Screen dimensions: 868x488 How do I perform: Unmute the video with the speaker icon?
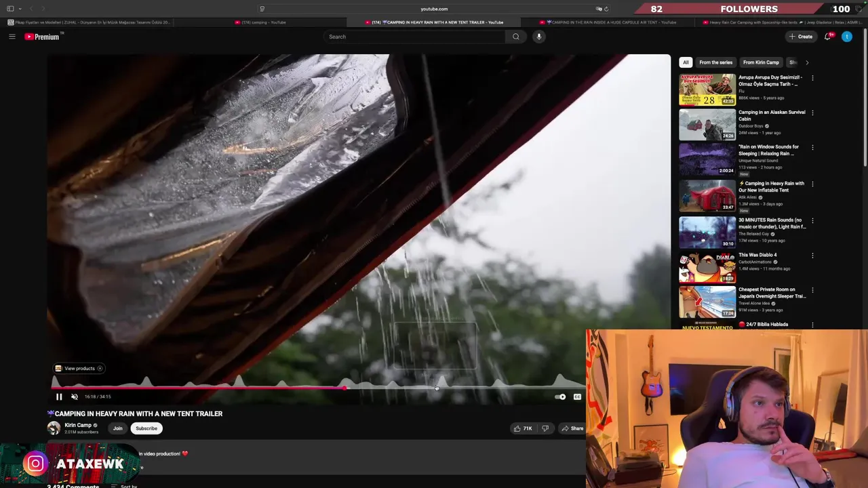click(x=75, y=397)
